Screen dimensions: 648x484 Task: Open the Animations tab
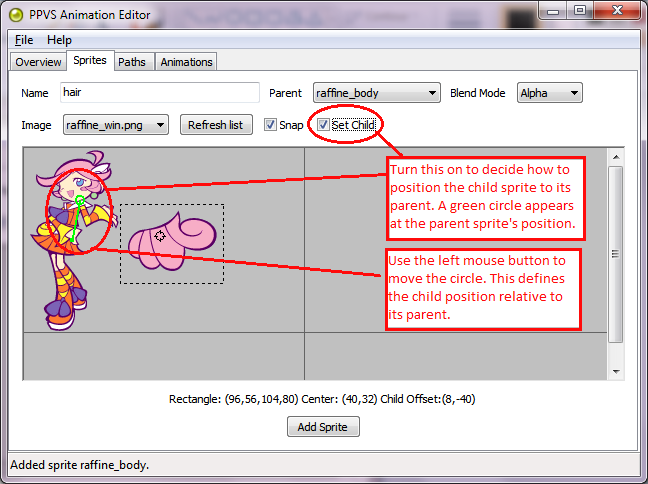(186, 62)
